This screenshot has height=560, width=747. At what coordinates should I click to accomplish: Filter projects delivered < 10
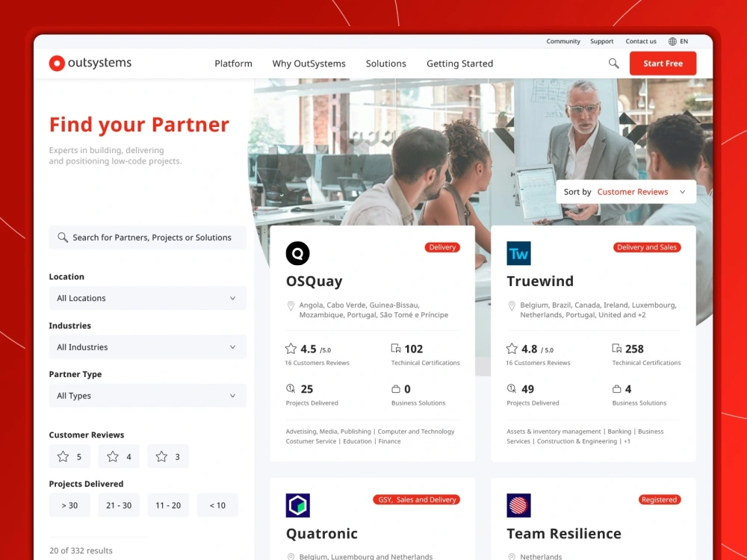(217, 505)
